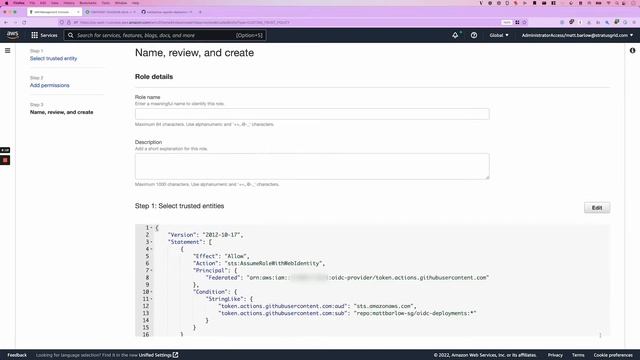This screenshot has height=360, width=640.
Task: Collapse the Condition block at line 10
Action: pyautogui.click(x=151, y=292)
